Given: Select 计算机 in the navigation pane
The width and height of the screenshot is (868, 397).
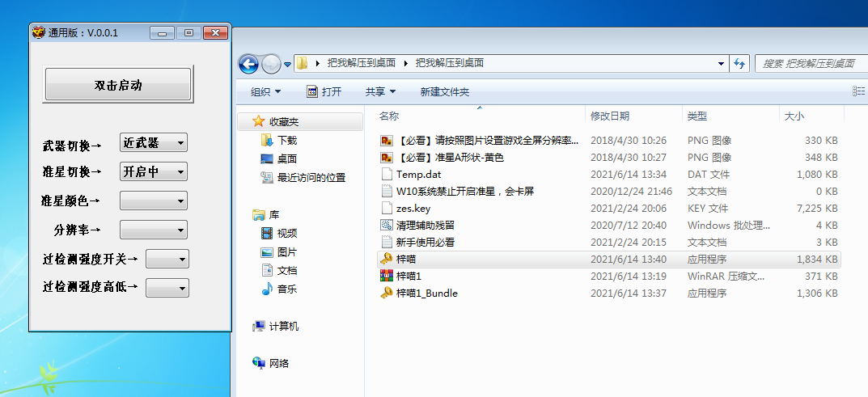Looking at the screenshot, I should (x=283, y=327).
